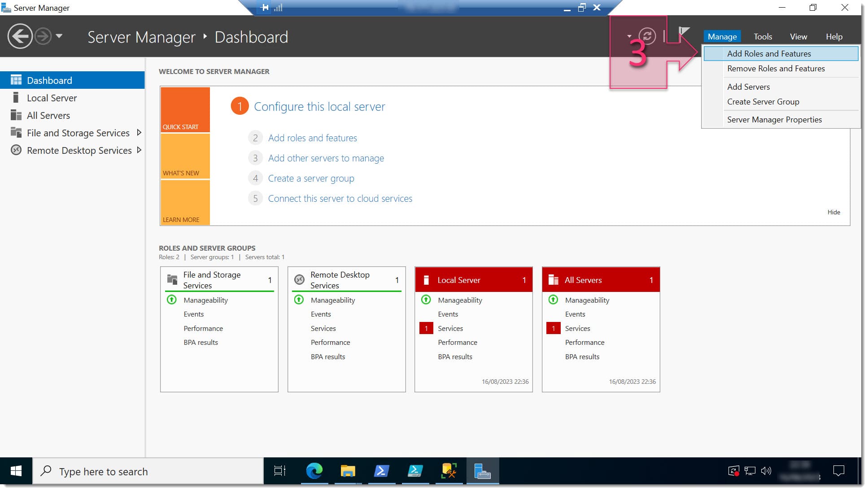
Task: Open the navigation history dropdown arrow
Action: click(59, 36)
